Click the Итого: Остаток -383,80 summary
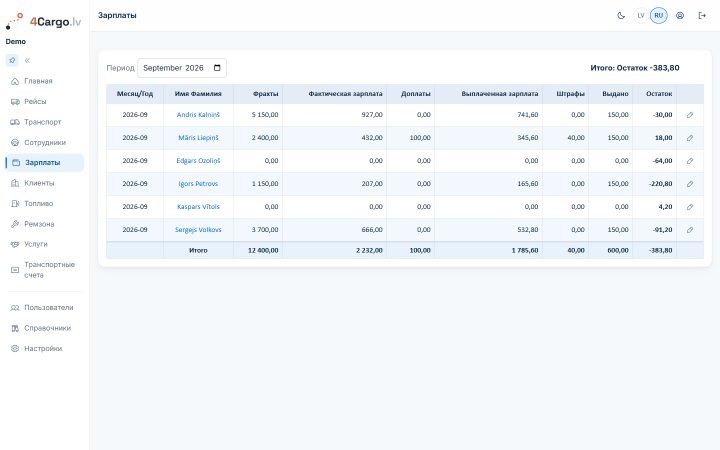This screenshot has height=450, width=720. (635, 68)
